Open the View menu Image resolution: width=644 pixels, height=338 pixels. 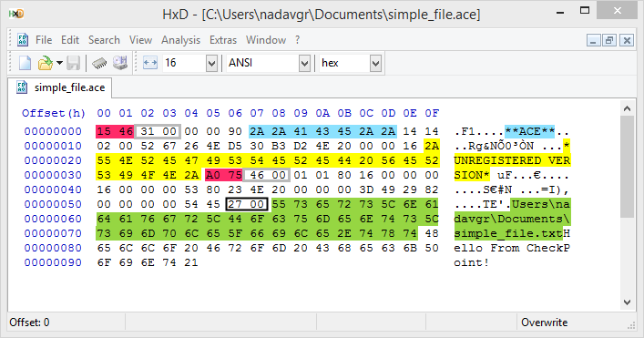(x=140, y=40)
